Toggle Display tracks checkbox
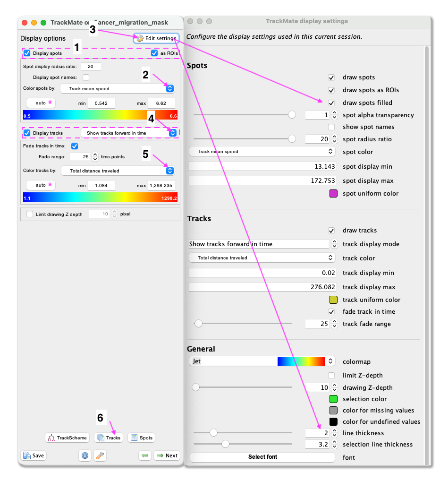 tap(27, 133)
